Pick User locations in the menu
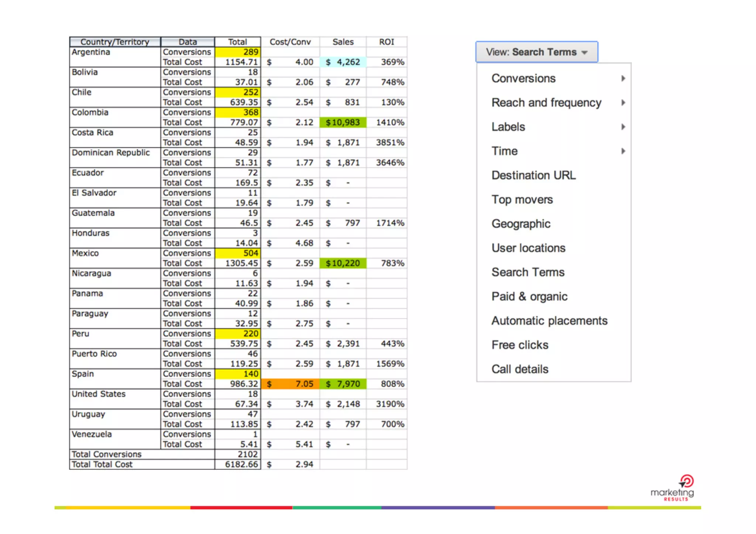 528,248
